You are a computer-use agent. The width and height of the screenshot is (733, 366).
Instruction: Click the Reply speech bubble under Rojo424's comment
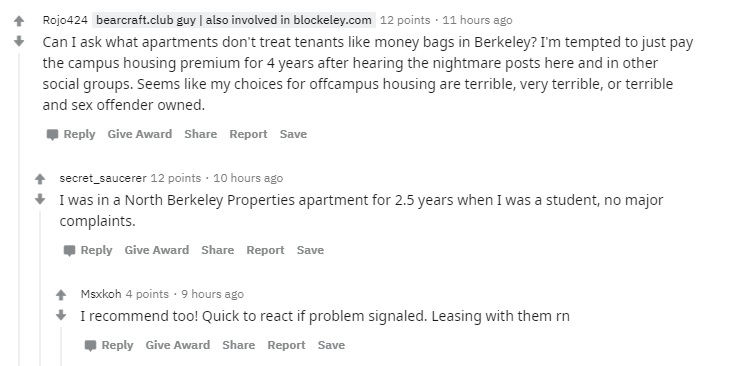point(52,135)
